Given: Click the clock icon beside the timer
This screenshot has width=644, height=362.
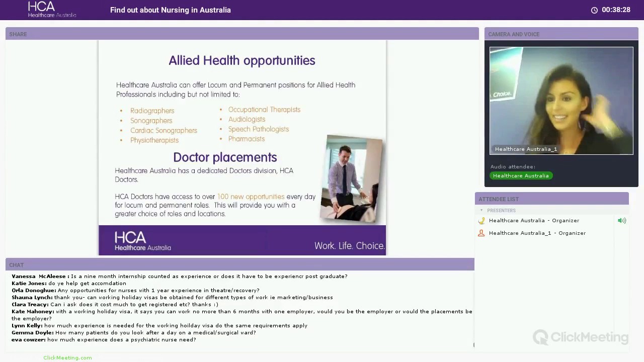Looking at the screenshot, I should click(x=594, y=10).
